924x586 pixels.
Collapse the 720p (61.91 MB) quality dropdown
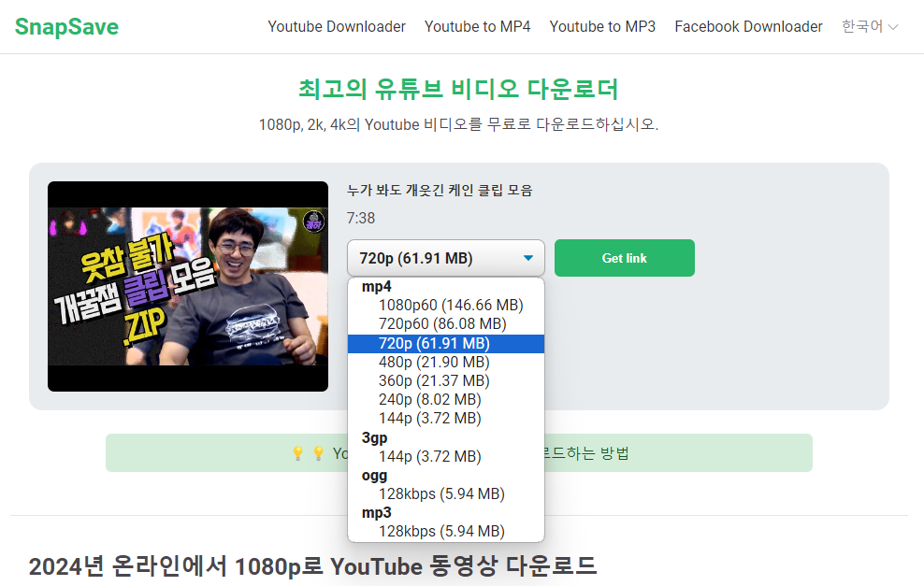(x=446, y=258)
